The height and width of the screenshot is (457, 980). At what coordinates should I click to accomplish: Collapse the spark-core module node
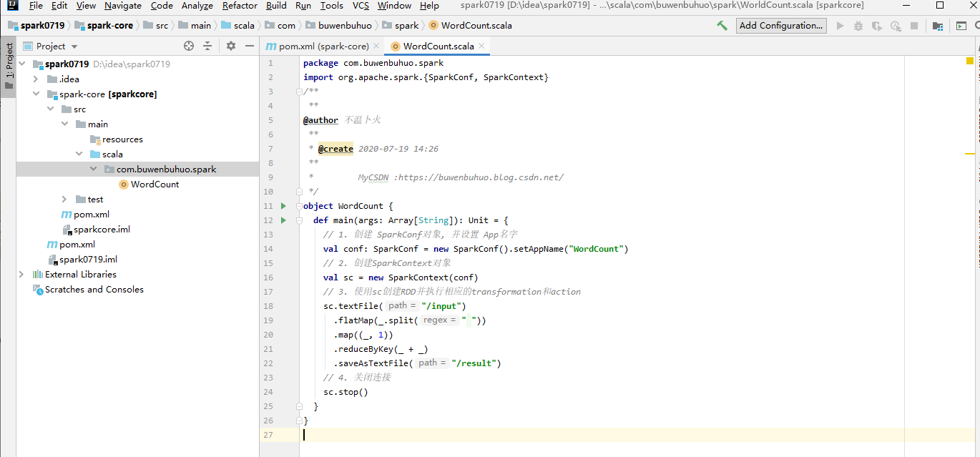(36, 94)
